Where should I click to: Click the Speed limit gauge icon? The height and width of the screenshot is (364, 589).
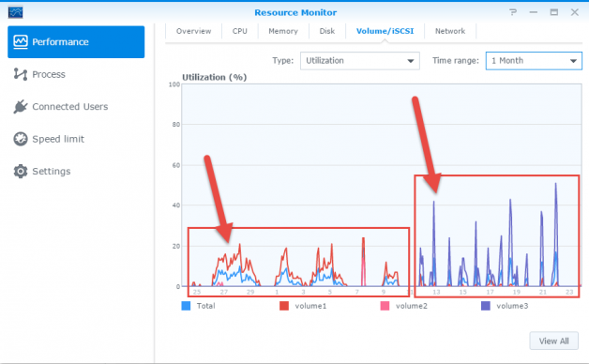pos(21,139)
